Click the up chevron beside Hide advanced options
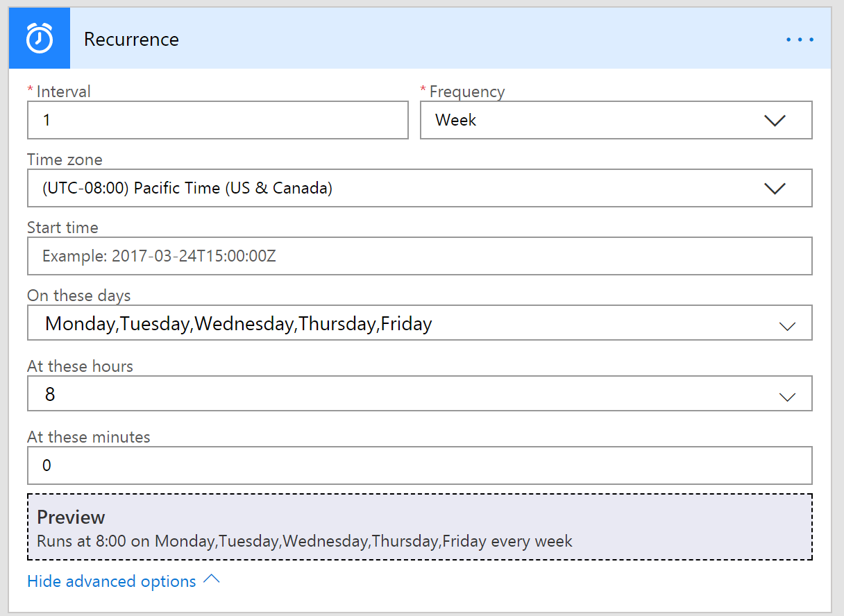 [211, 579]
